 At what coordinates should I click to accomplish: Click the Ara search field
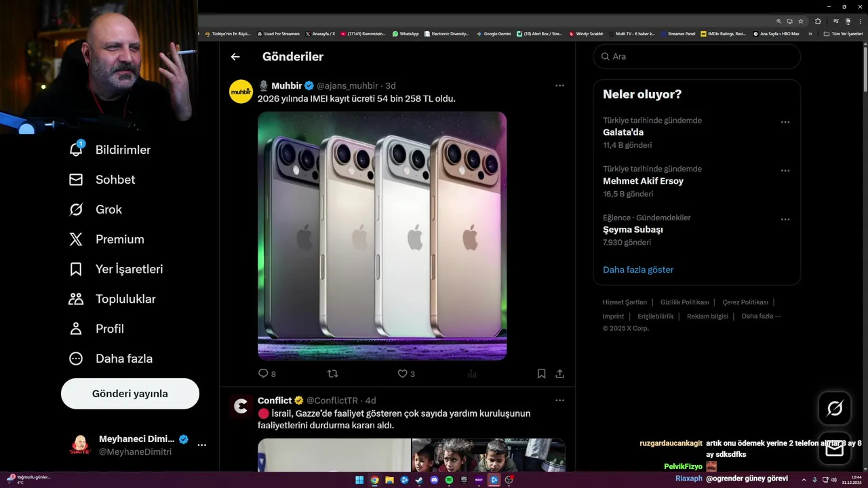(x=696, y=56)
